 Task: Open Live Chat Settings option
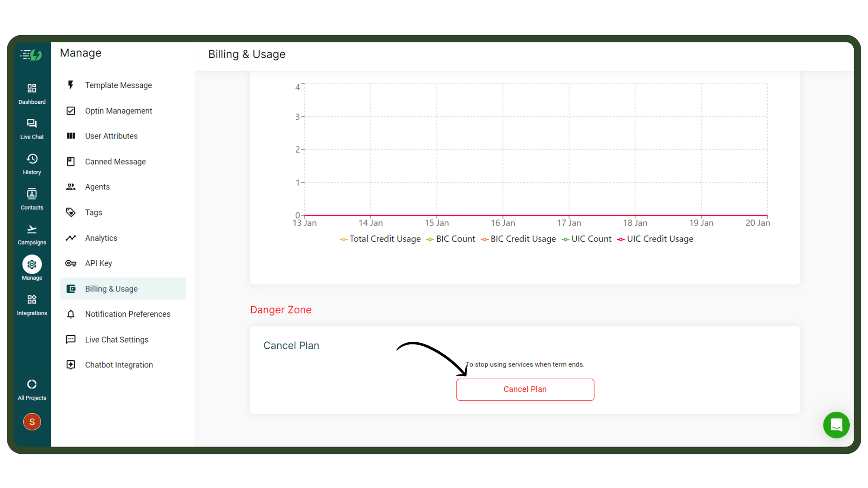tap(117, 339)
